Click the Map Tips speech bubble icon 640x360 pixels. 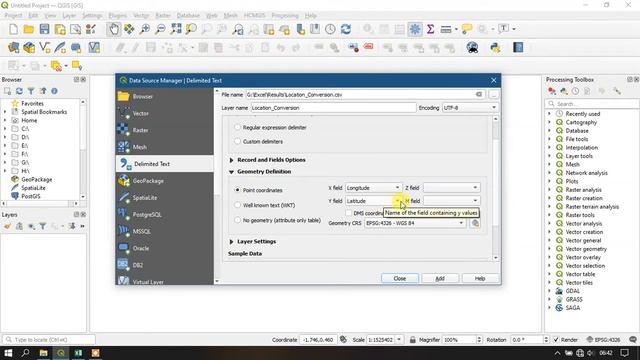[467, 29]
